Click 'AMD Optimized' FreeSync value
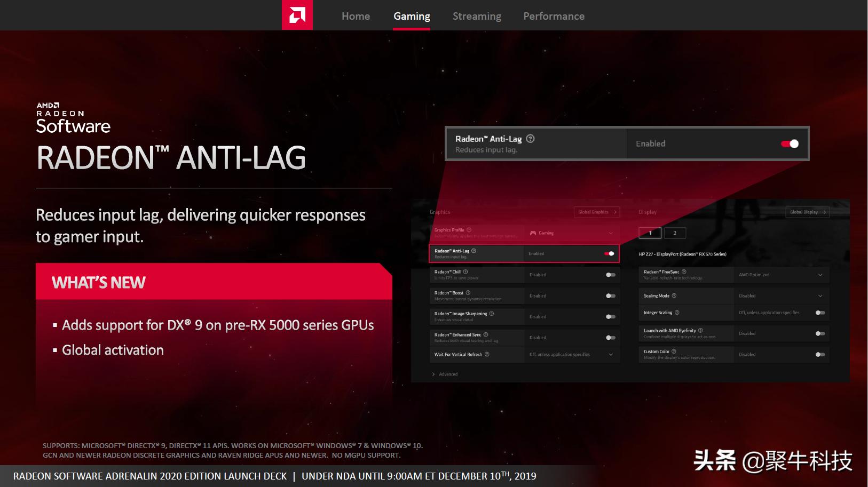 (754, 275)
